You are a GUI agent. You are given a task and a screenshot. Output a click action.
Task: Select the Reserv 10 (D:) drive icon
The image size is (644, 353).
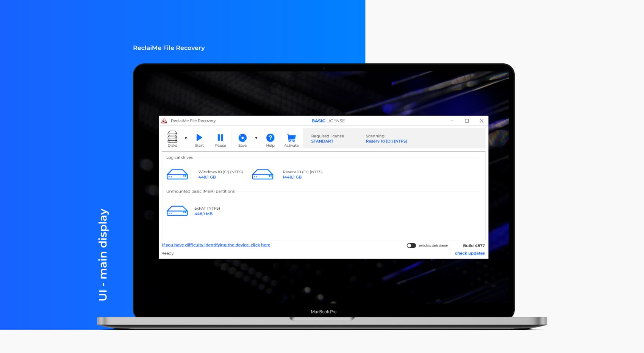[263, 174]
